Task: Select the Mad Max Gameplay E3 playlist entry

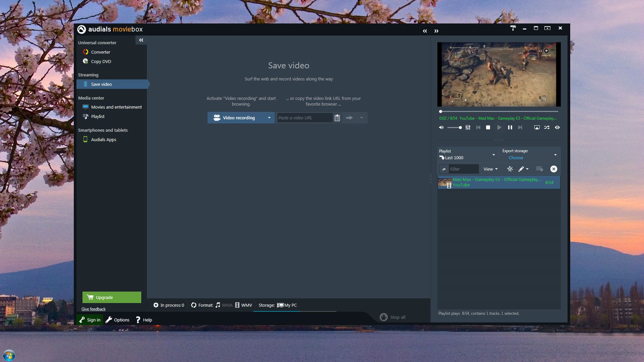Action: pos(499,182)
